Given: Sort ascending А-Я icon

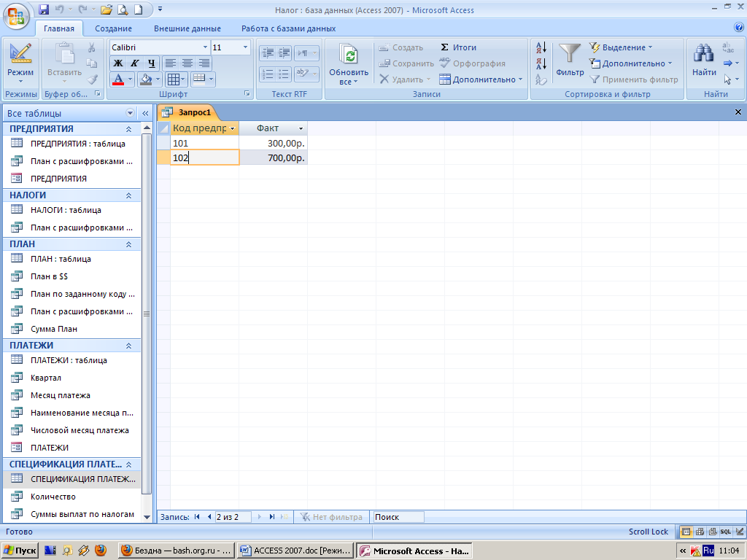Looking at the screenshot, I should point(541,47).
